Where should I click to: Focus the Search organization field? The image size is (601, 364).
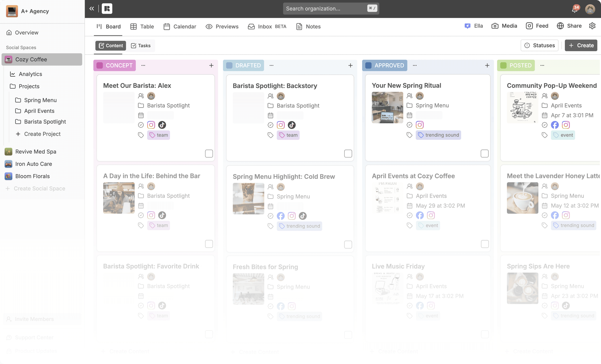[331, 9]
